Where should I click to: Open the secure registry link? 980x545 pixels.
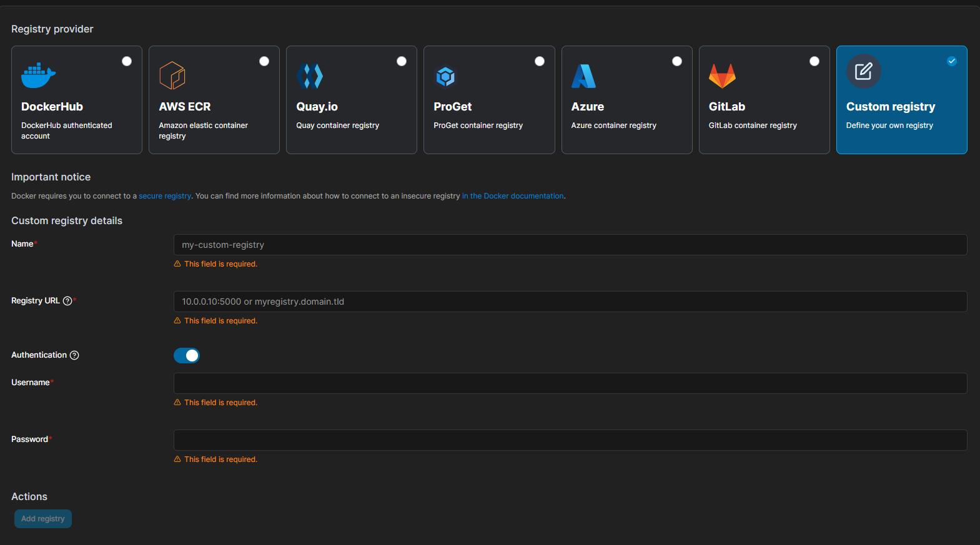point(165,196)
